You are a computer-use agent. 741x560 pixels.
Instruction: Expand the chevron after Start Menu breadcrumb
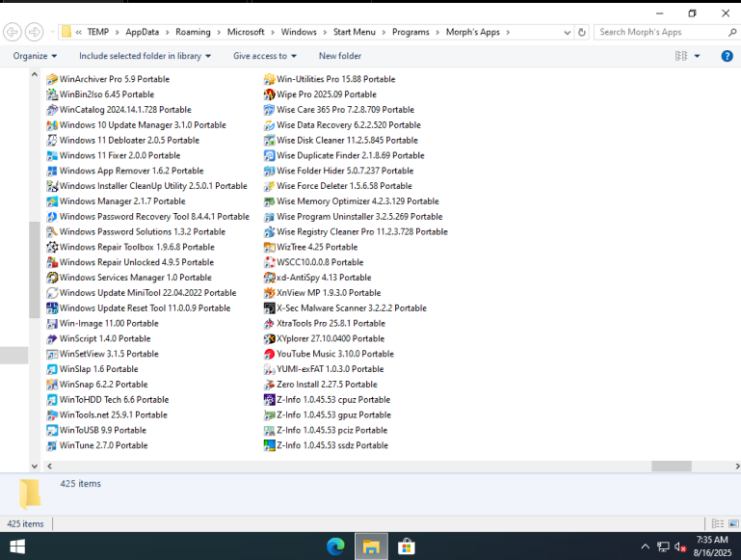pos(384,32)
